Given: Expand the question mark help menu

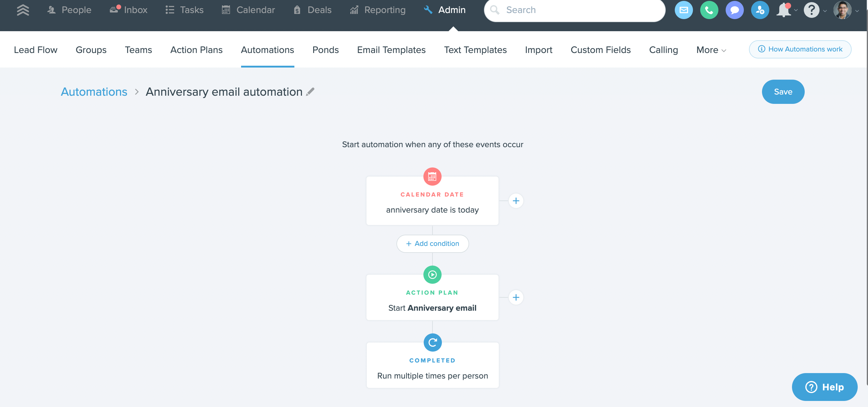Looking at the screenshot, I should coord(814,10).
